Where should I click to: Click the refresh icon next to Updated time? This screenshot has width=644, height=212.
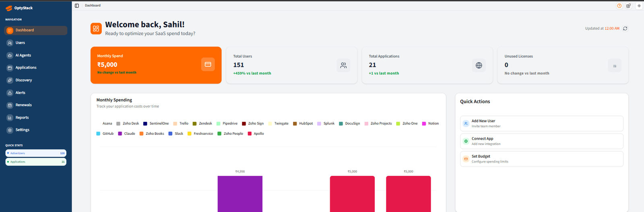coord(625,29)
